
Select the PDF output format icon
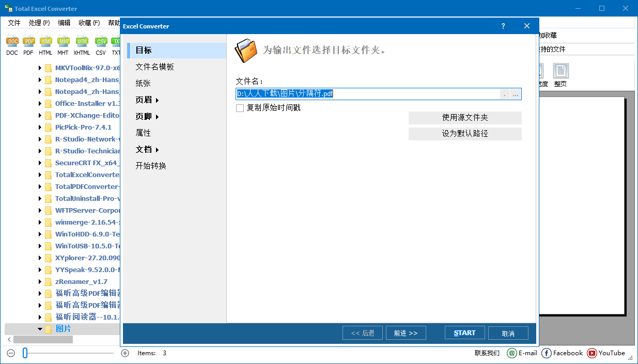pyautogui.click(x=28, y=42)
